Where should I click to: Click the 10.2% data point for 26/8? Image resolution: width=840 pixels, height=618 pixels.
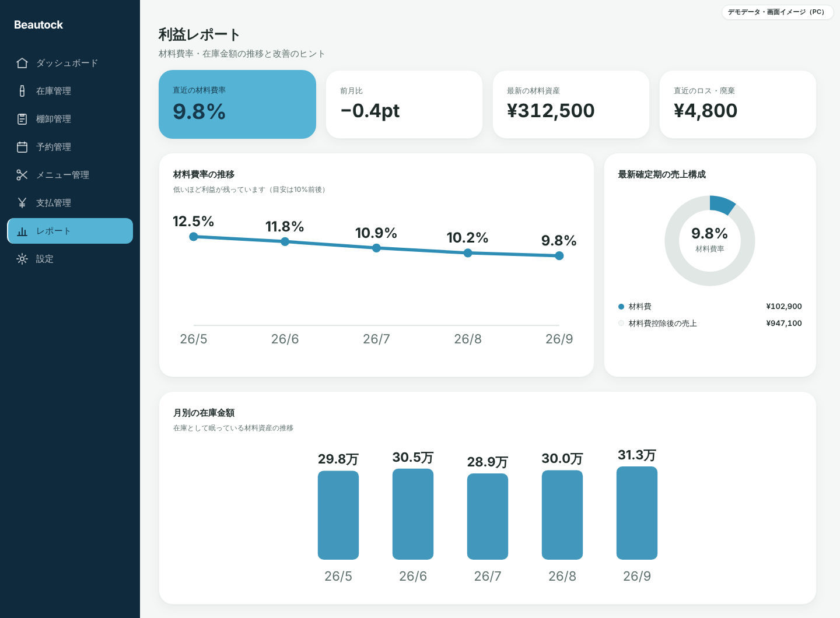click(x=468, y=253)
